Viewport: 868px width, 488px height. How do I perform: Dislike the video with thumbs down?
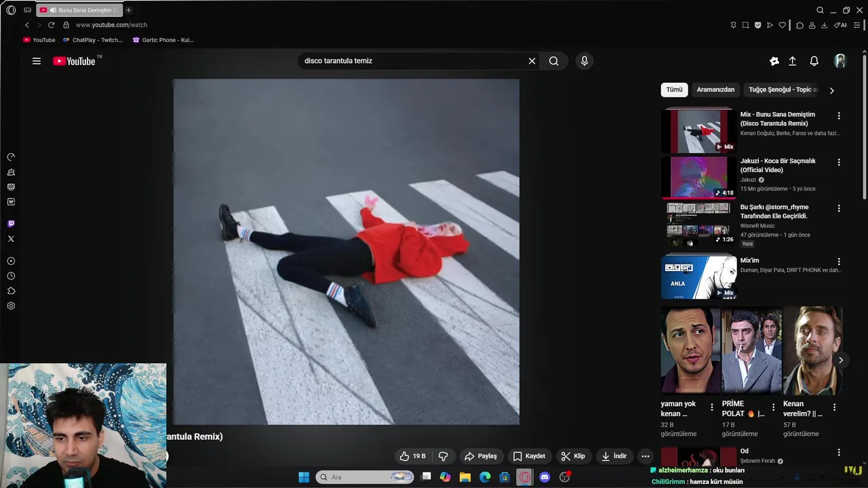coord(443,456)
